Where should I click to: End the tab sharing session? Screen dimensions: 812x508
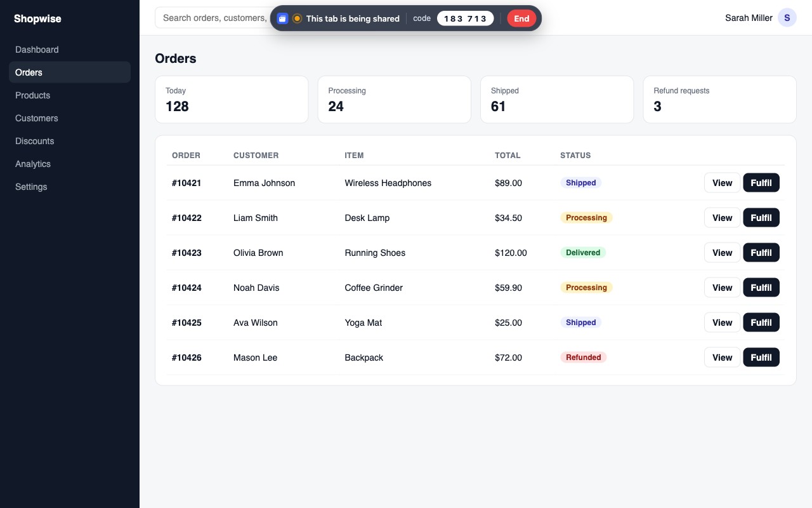521,18
